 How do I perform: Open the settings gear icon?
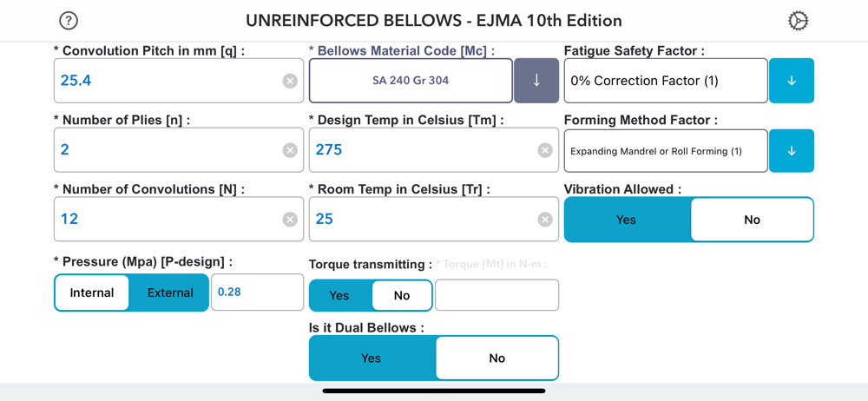click(798, 21)
